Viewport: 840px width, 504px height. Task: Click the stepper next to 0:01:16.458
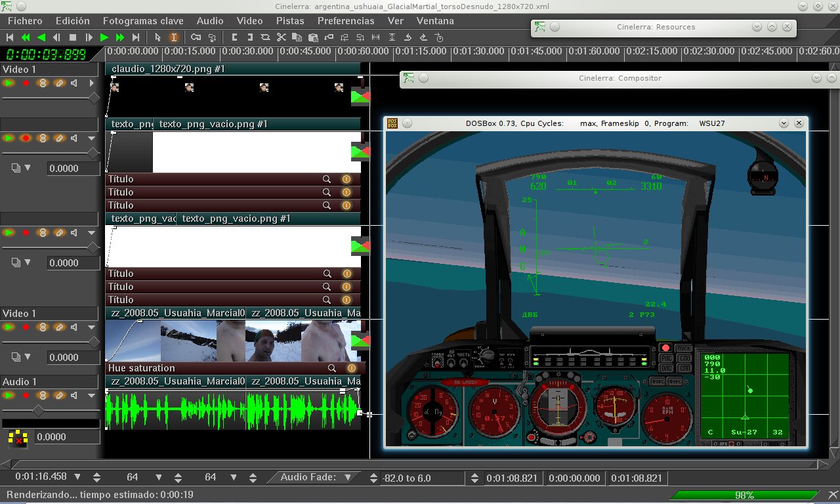coord(96,477)
